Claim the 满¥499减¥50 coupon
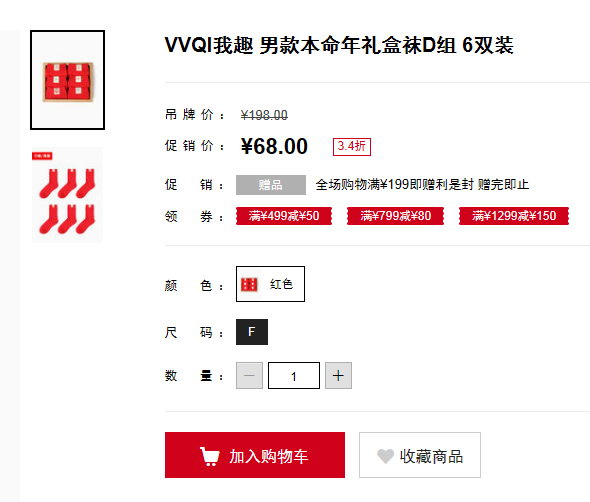Screen dimensions: 590x502 284,216
